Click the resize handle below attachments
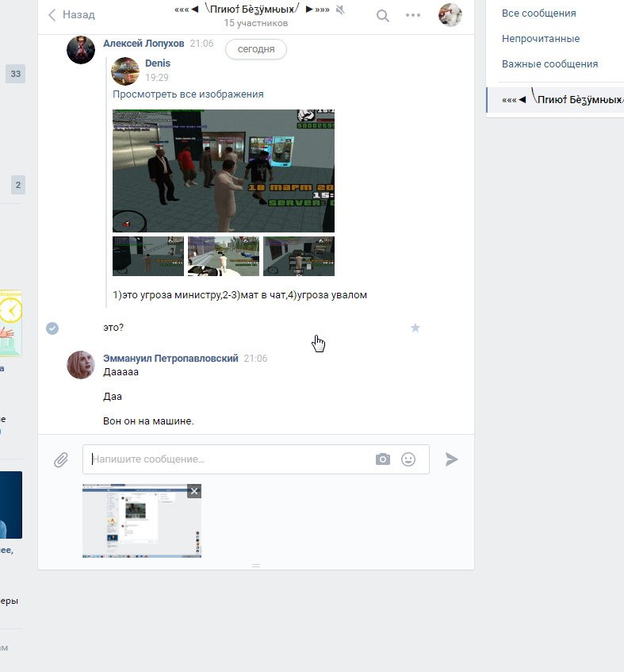 click(x=256, y=566)
